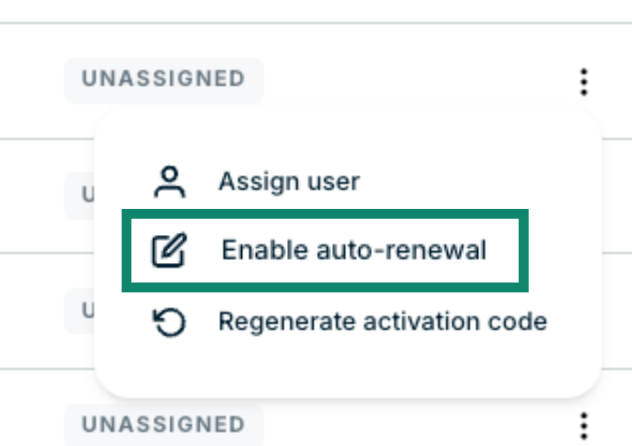Pick Regenerate activation code in the menu
Viewport: 632px width, 446px height.
382,322
